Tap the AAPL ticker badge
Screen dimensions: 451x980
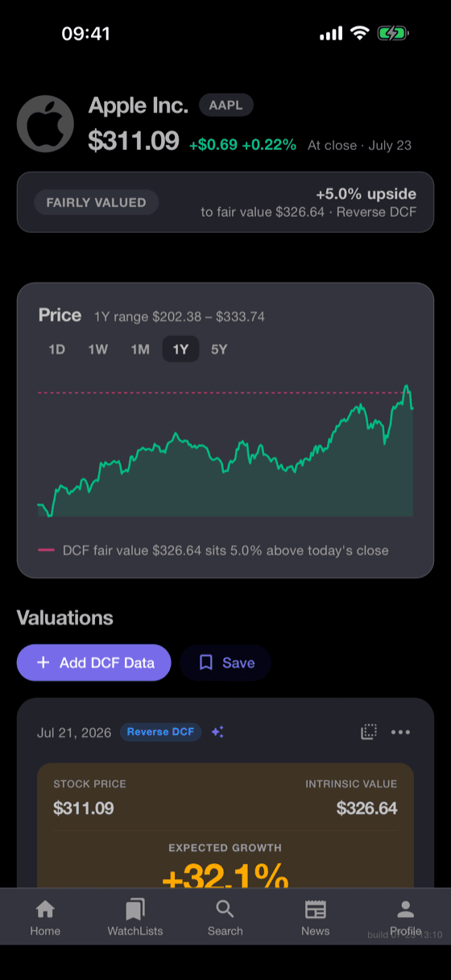tap(226, 105)
